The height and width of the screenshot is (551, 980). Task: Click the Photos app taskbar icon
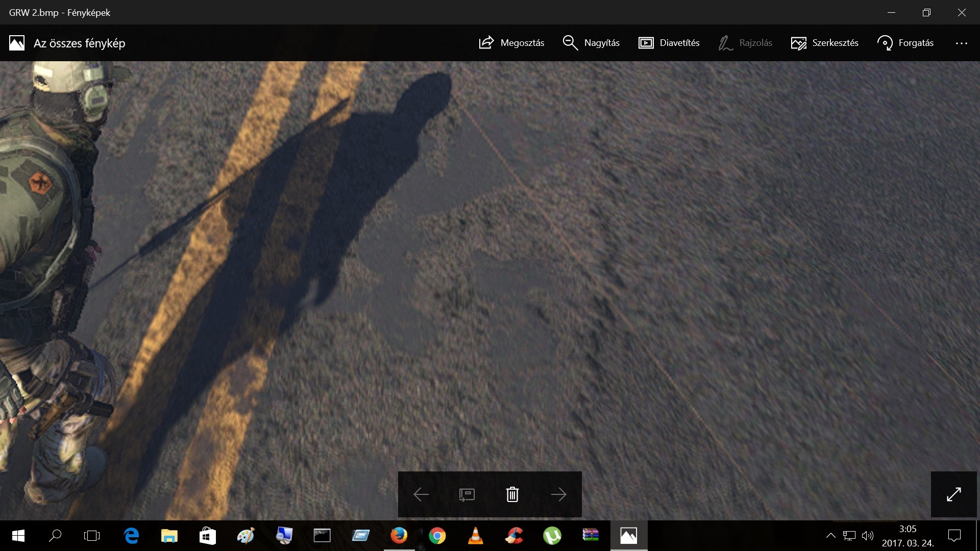click(629, 536)
